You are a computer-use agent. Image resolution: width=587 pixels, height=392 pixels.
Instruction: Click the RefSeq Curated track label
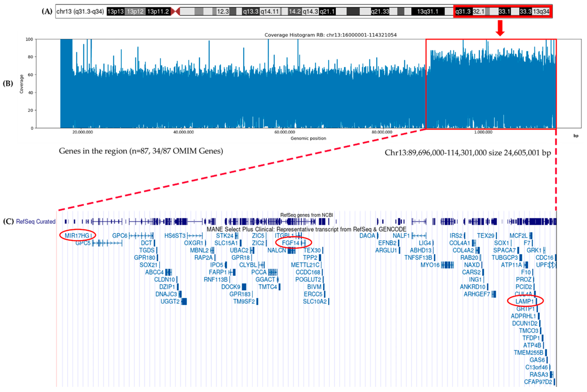[x=35, y=221]
